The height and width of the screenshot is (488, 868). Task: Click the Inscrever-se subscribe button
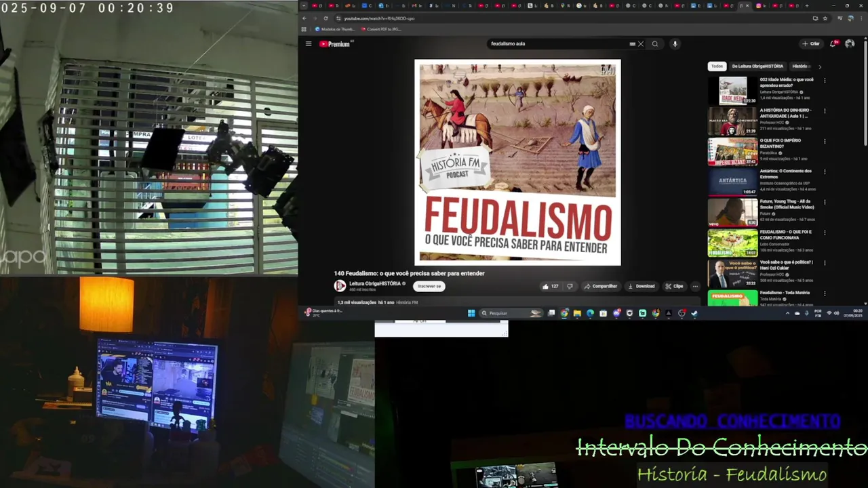[x=429, y=286]
